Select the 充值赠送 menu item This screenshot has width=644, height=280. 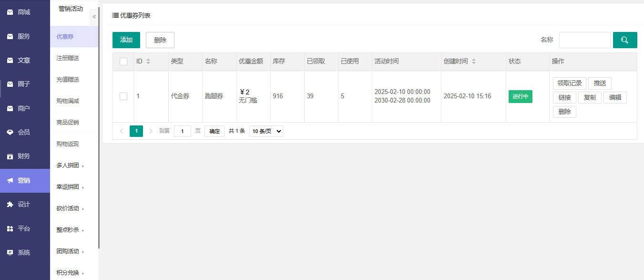(x=68, y=79)
